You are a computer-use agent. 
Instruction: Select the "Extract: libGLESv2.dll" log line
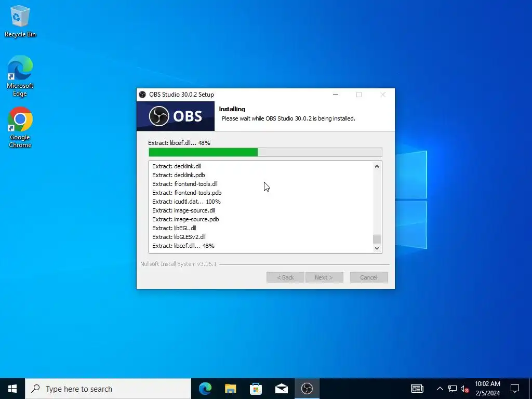(x=179, y=237)
